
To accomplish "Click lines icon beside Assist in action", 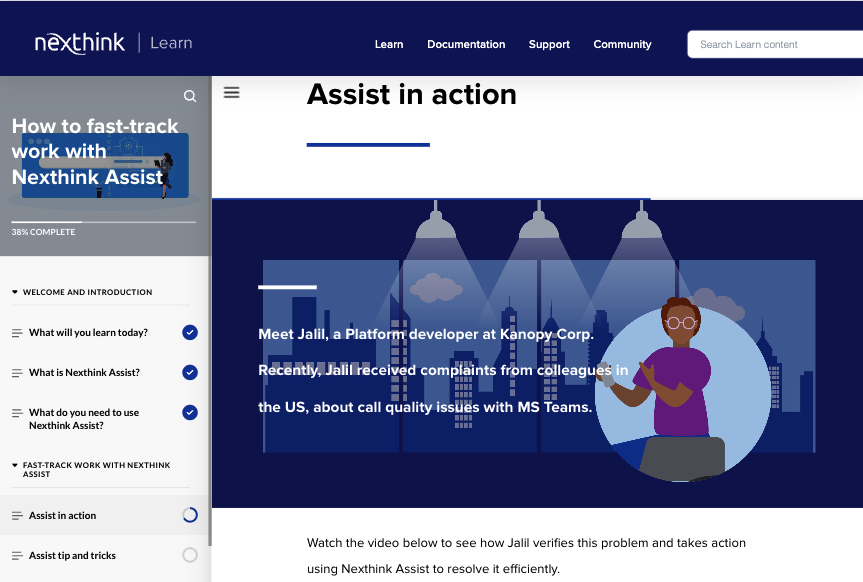I will point(17,516).
